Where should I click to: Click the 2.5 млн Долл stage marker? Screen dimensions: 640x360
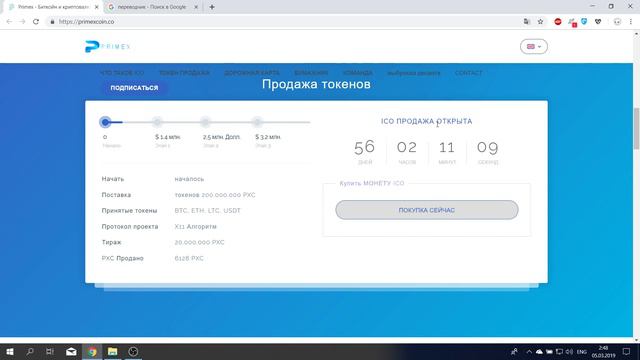pos(205,122)
